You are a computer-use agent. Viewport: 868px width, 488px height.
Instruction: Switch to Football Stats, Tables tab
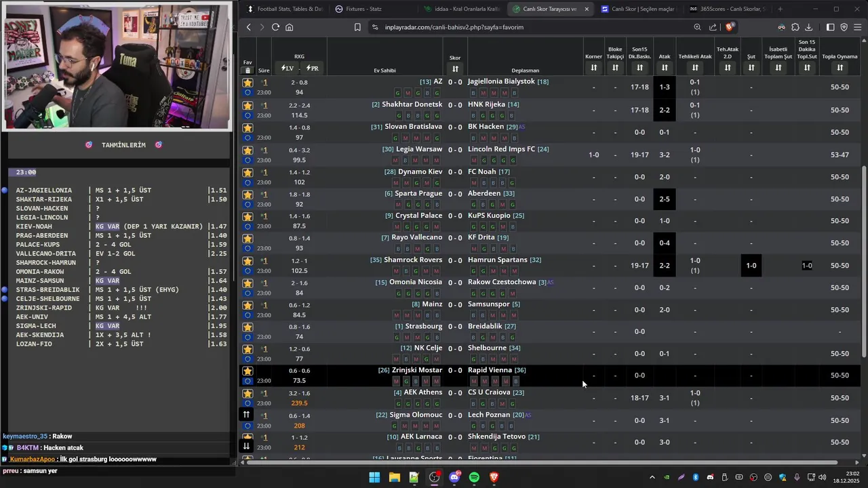(x=285, y=9)
